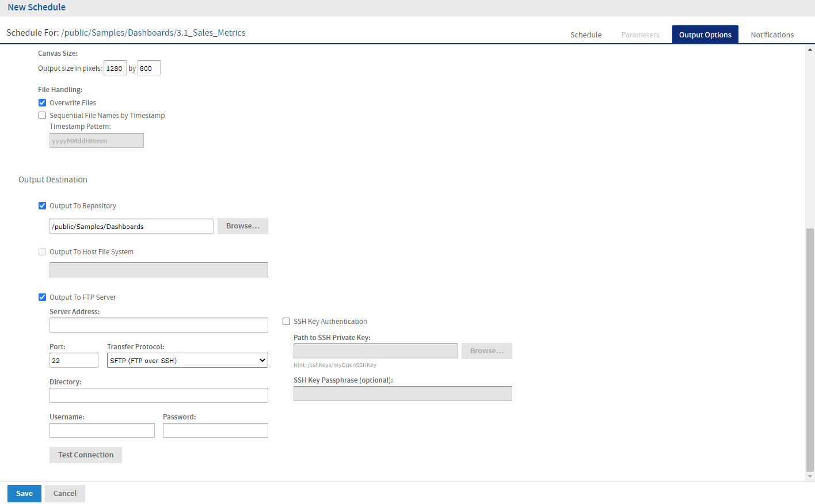Click the Test Connection button
This screenshot has height=504, width=815.
(x=86, y=455)
